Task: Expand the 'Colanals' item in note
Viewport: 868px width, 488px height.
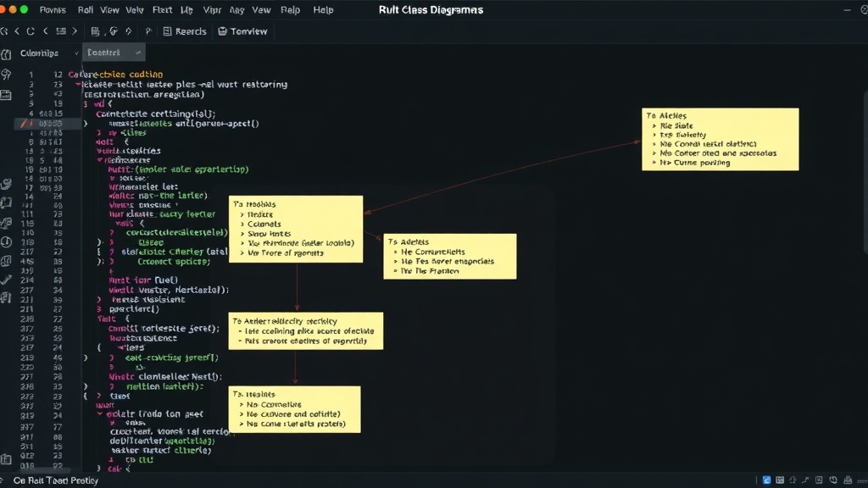Action: (x=242, y=224)
